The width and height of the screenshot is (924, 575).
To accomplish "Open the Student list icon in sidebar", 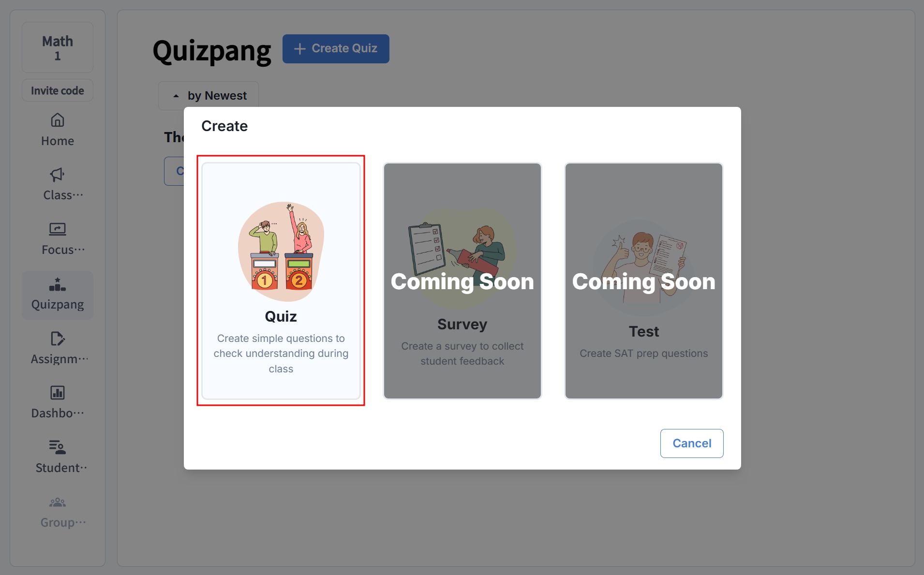I will (x=58, y=447).
